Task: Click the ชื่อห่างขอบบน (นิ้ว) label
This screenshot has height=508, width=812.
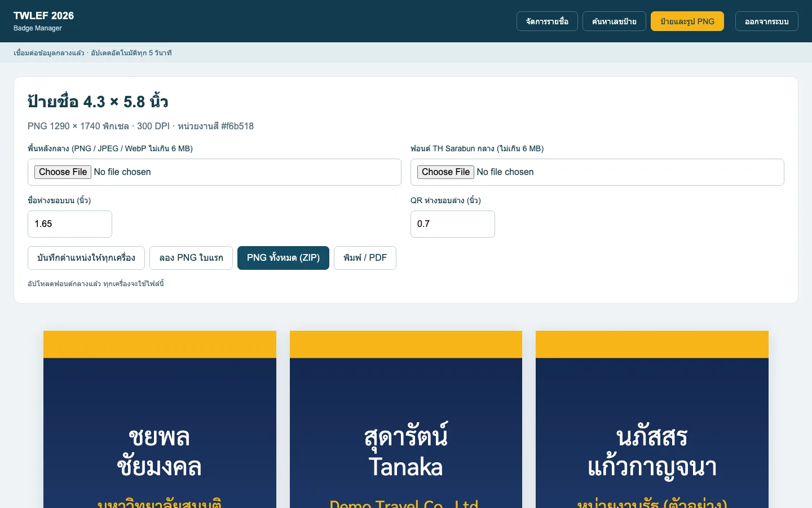Action: [x=59, y=200]
